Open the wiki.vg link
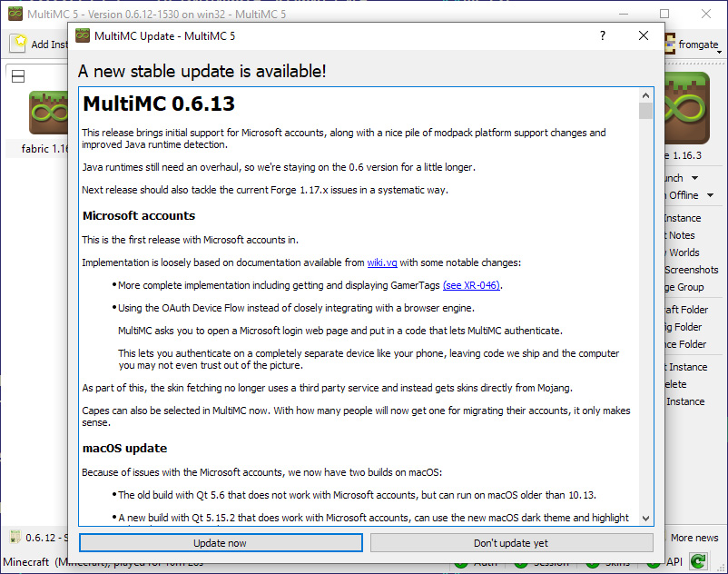 click(x=379, y=262)
